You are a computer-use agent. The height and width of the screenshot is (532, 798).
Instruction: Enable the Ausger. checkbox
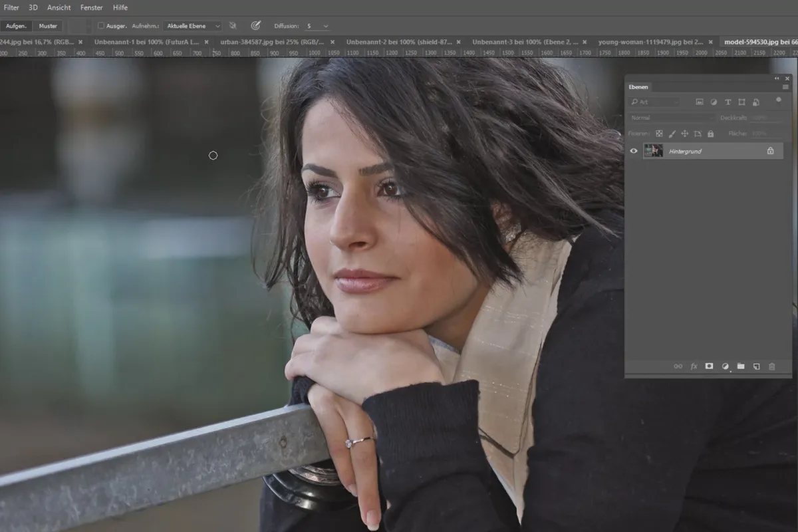click(x=101, y=26)
